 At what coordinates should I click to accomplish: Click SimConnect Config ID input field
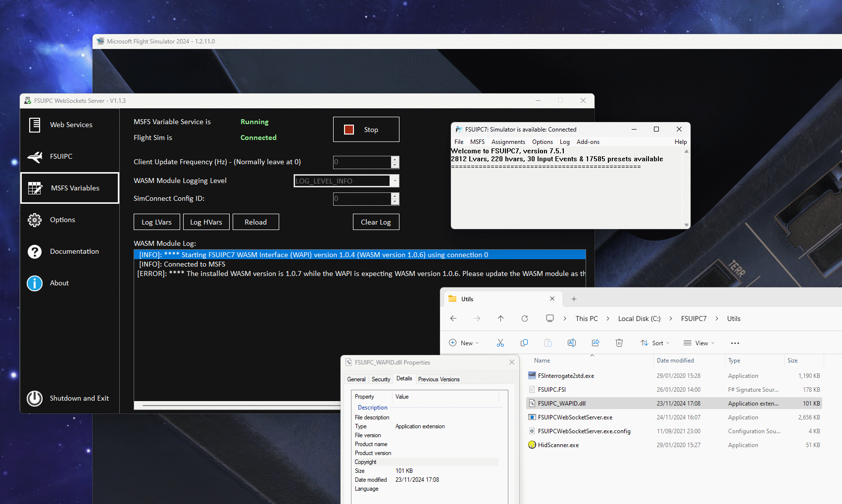click(362, 199)
